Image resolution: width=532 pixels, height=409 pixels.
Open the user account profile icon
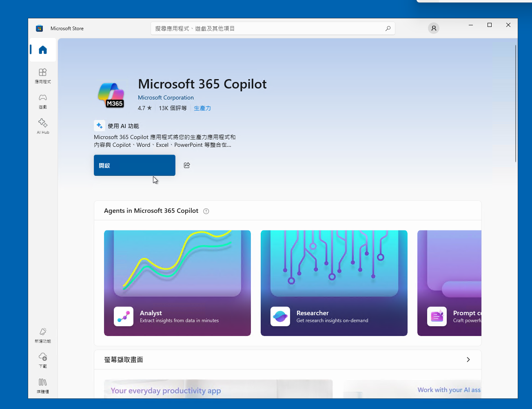(x=434, y=28)
